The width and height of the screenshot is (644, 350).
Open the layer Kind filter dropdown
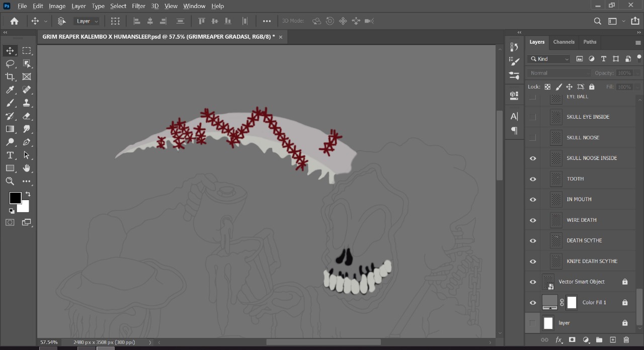[549, 59]
